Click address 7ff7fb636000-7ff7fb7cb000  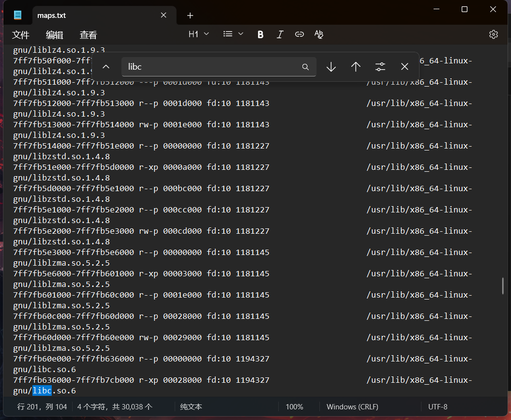[x=74, y=380]
